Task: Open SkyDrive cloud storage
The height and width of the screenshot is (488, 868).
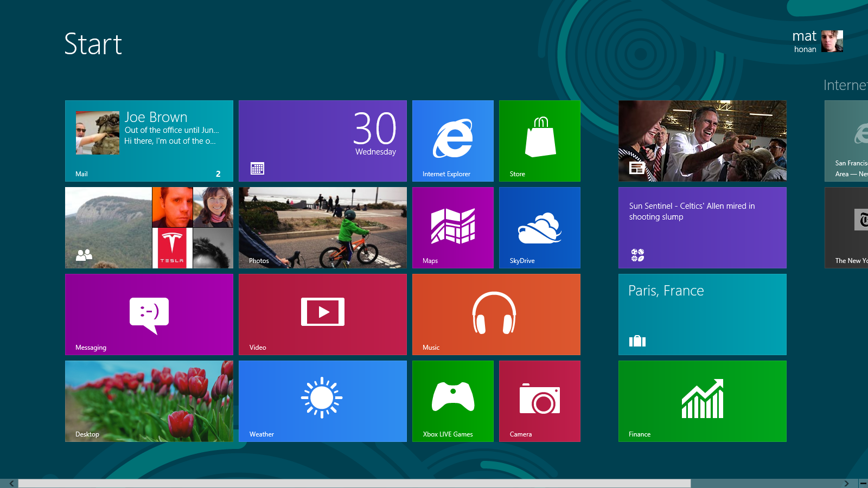Action: pyautogui.click(x=539, y=228)
